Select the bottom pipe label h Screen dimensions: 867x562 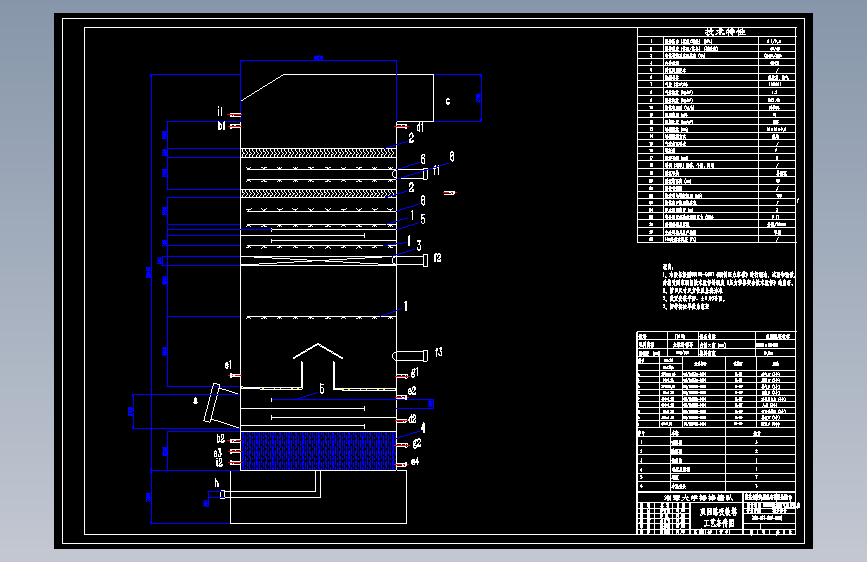click(x=217, y=483)
